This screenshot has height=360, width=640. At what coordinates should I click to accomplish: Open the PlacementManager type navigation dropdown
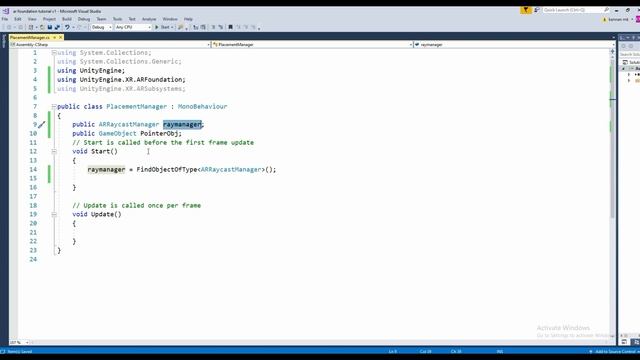[312, 44]
